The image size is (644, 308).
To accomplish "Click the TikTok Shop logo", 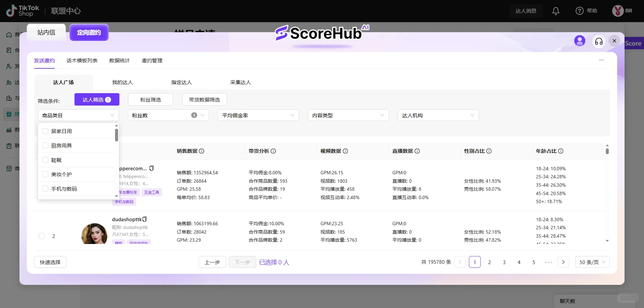I will coord(22,11).
